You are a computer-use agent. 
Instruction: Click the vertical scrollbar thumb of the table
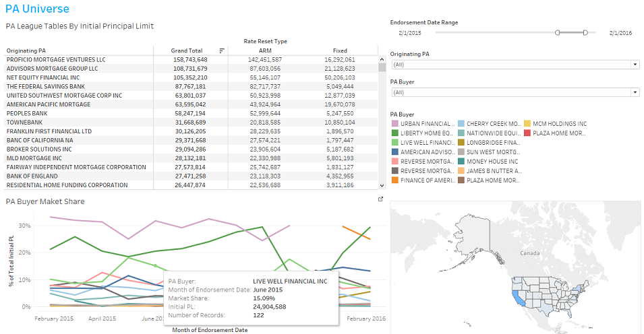[382, 68]
